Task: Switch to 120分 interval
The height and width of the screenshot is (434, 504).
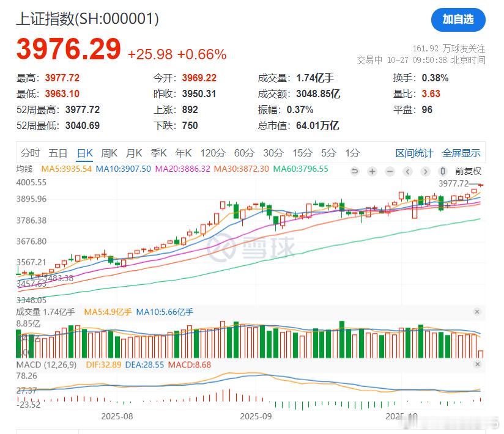Action: pos(213,153)
